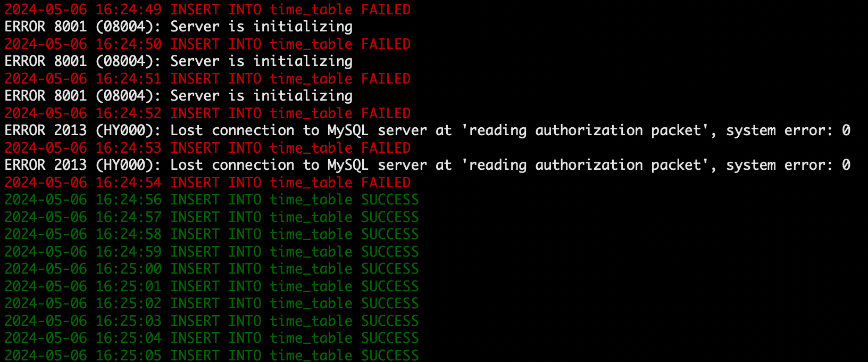The width and height of the screenshot is (868, 362).
Task: Click the 16:25:01 INSERT SUCCESS entry
Action: (212, 286)
